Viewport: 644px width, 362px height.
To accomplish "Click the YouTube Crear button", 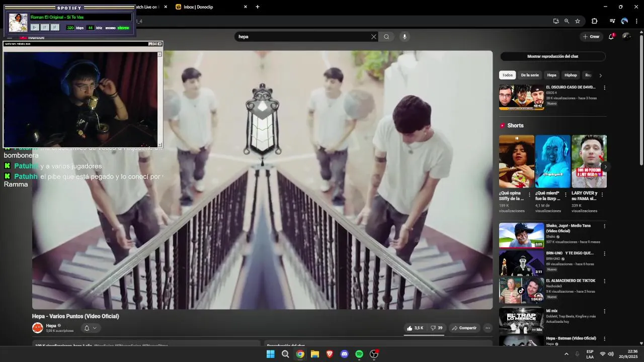I will pyautogui.click(x=591, y=37).
